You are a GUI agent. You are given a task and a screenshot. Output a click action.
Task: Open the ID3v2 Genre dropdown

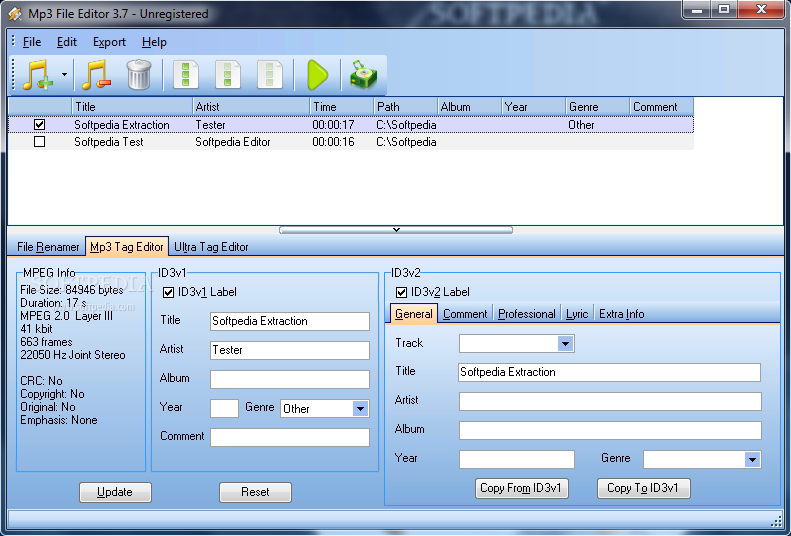(x=752, y=459)
